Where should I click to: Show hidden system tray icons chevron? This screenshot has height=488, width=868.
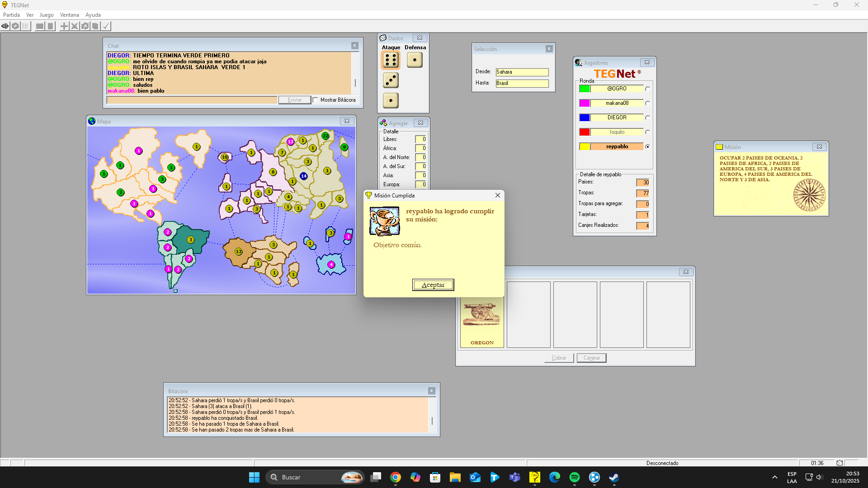coord(774,477)
